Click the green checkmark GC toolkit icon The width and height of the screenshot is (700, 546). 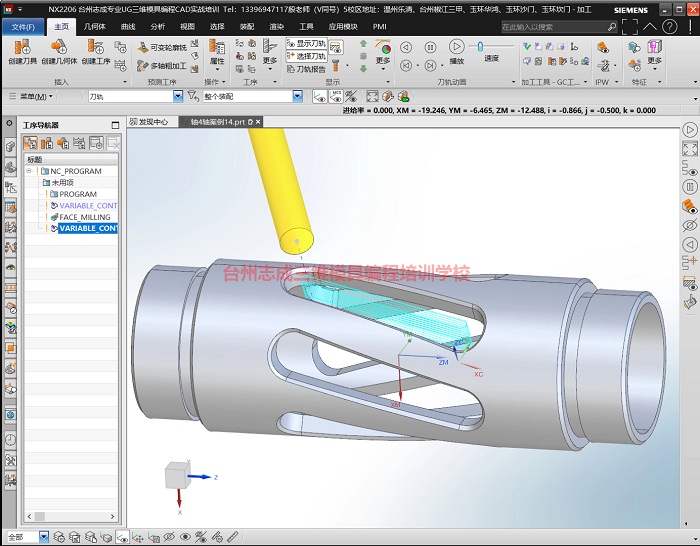tap(527, 46)
